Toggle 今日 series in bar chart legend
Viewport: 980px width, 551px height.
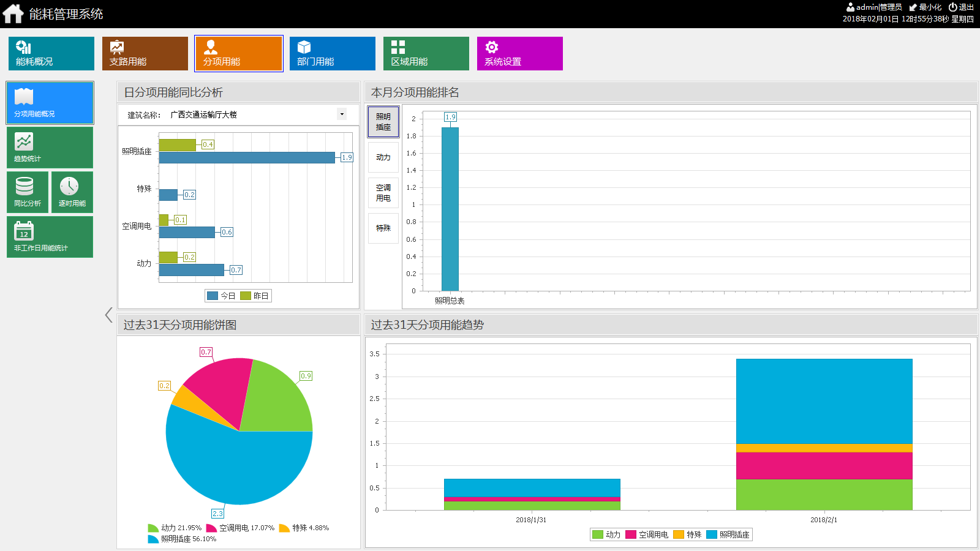pyautogui.click(x=221, y=296)
